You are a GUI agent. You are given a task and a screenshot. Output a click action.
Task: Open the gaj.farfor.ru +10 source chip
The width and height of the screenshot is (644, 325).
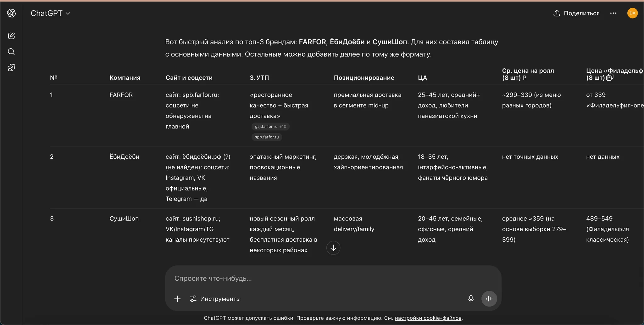(270, 126)
